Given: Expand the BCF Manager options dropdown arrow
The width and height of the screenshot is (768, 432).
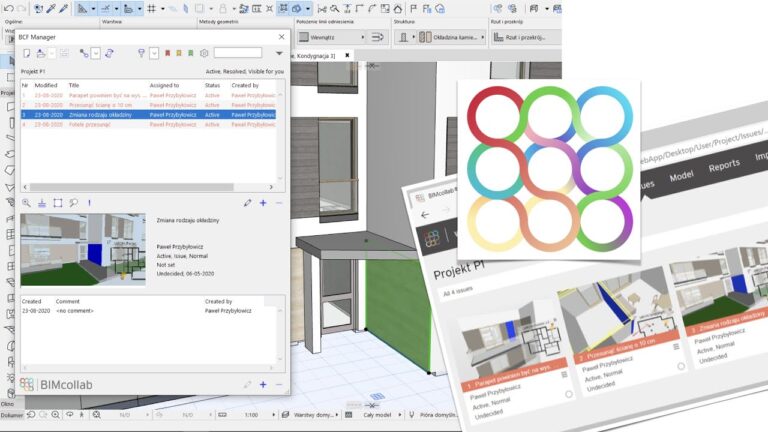Looking at the screenshot, I should [x=279, y=53].
